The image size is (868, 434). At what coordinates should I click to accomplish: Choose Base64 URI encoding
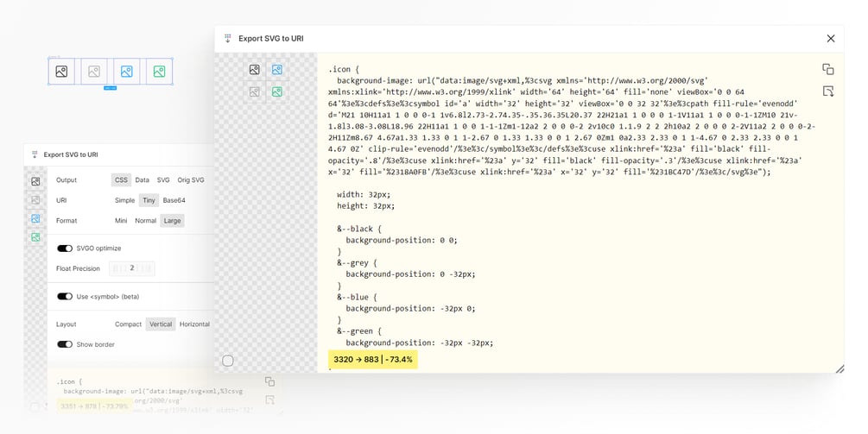174,200
